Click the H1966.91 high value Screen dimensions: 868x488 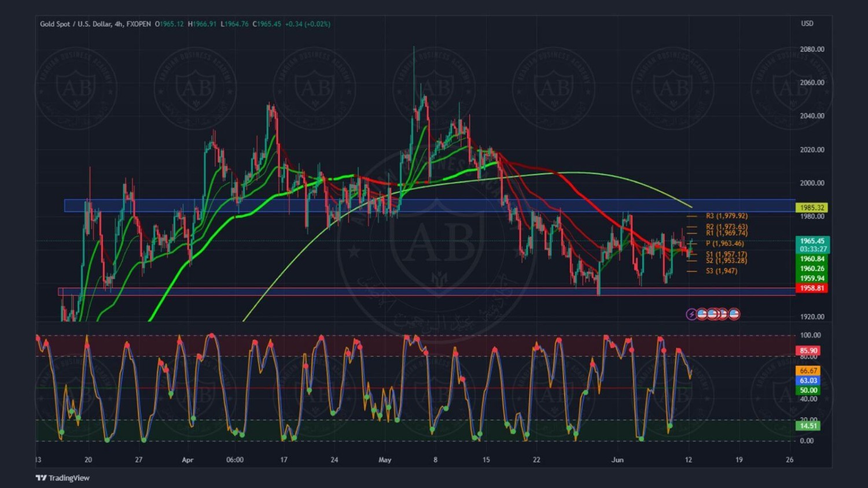click(x=202, y=24)
